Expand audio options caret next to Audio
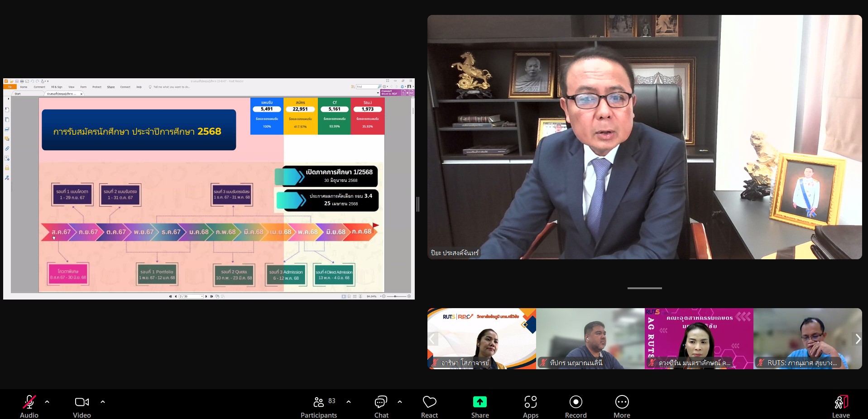The image size is (868, 419). click(47, 401)
